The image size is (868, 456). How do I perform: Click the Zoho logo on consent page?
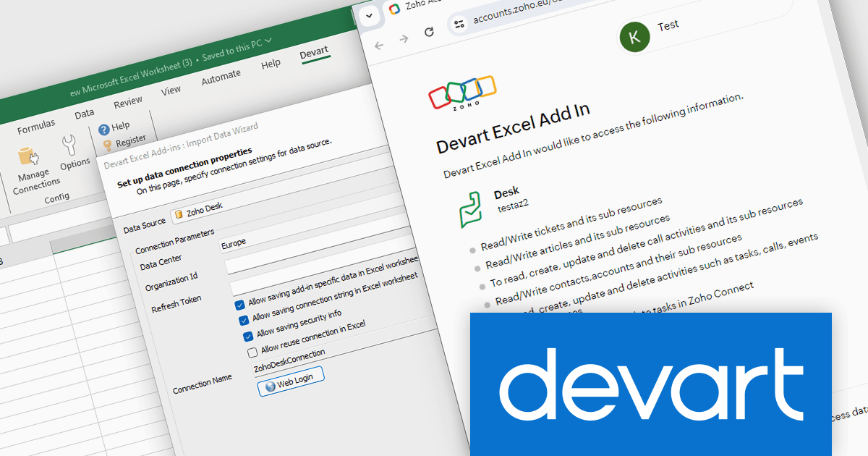[x=463, y=93]
